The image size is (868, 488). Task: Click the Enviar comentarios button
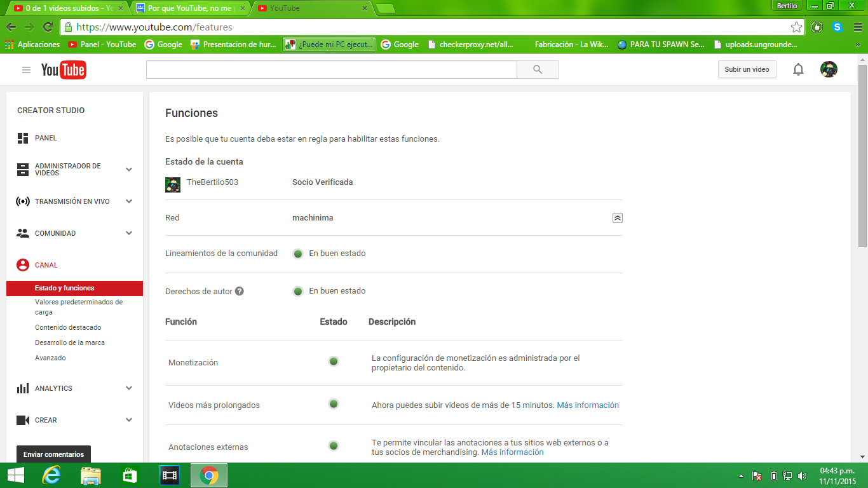tap(53, 454)
